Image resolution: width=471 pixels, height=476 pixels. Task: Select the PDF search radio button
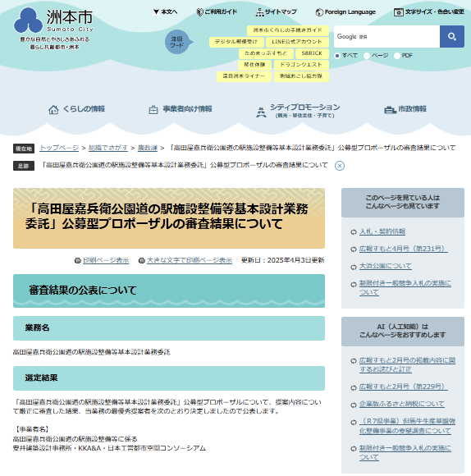click(x=396, y=56)
